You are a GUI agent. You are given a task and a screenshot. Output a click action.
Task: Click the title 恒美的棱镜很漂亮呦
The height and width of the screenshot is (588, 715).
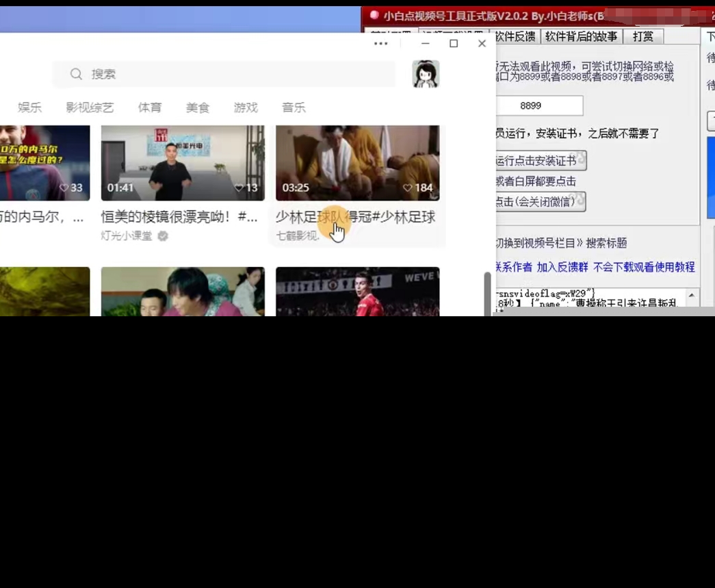pos(179,217)
